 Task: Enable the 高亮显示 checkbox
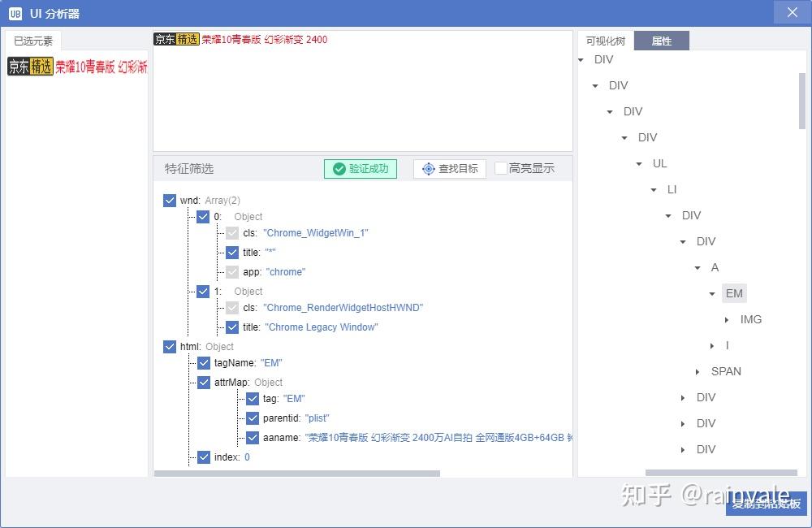click(x=501, y=169)
